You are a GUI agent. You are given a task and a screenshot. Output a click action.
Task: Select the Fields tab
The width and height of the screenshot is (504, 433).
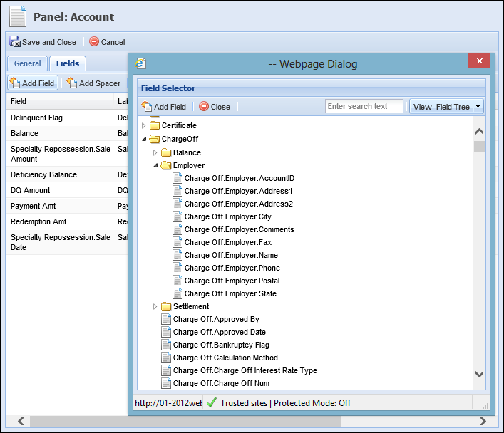coord(68,63)
